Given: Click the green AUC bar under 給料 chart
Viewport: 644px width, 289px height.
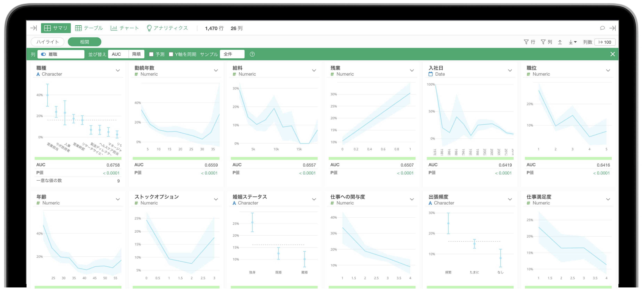Looking at the screenshot, I should pos(274,158).
